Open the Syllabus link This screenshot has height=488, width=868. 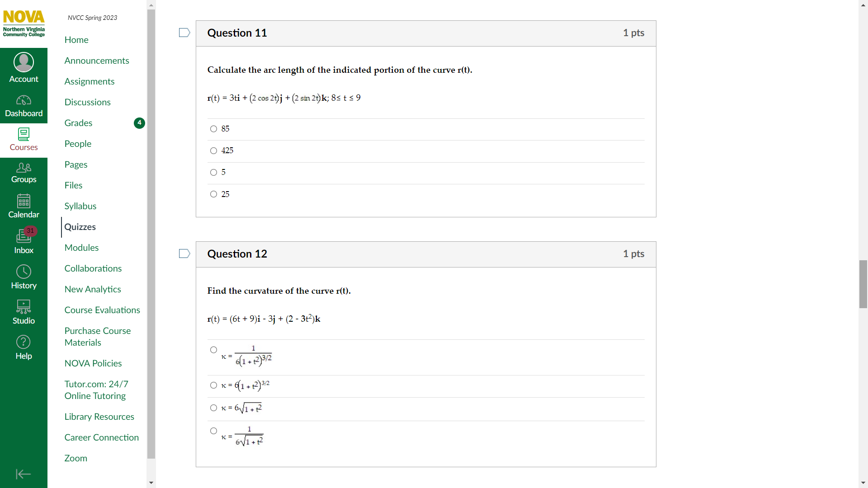pyautogui.click(x=80, y=206)
